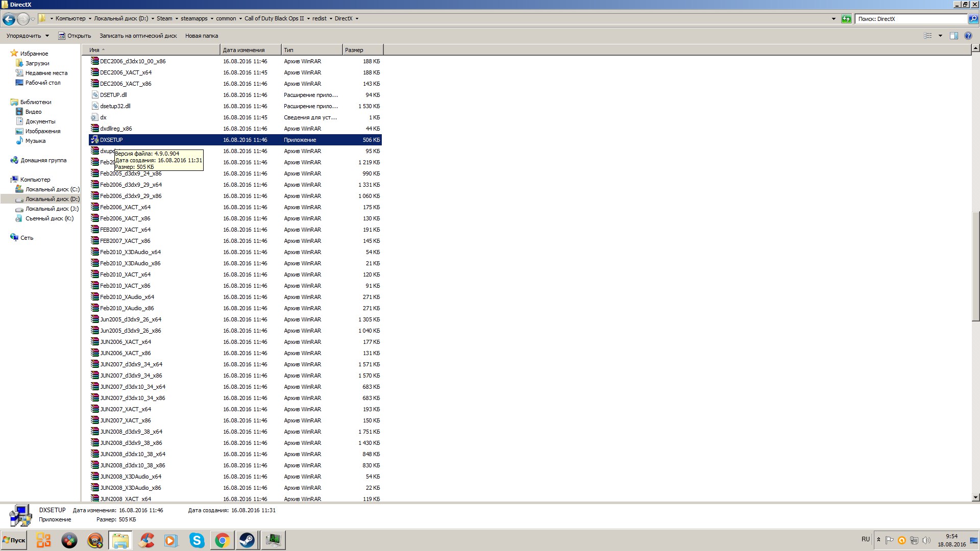Click the network tray icon
The height and width of the screenshot is (551, 980).
(914, 540)
